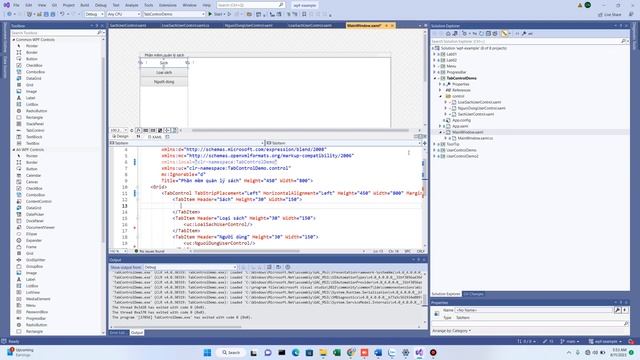Open the Debug menu
Viewport: 640px width, 360px height.
pyautogui.click(x=100, y=5)
